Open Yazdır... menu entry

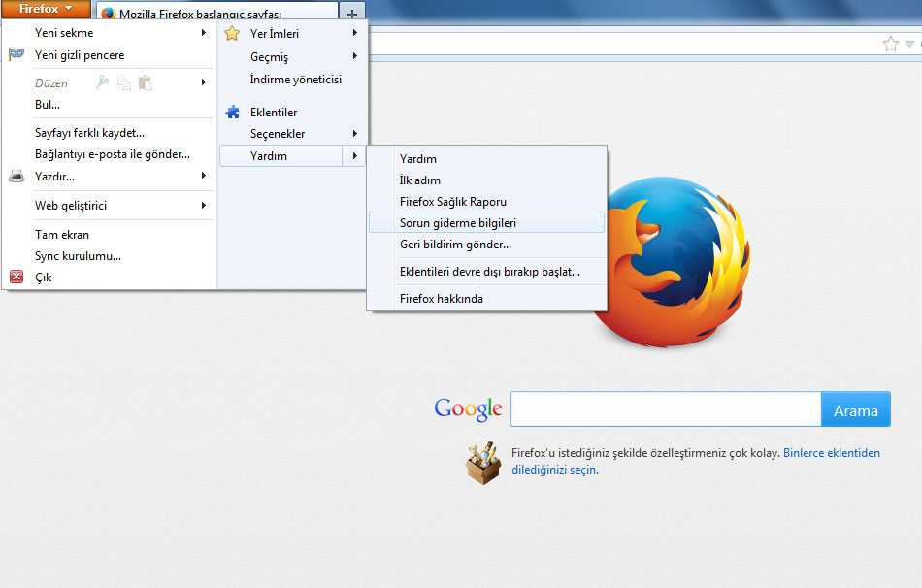[109, 177]
